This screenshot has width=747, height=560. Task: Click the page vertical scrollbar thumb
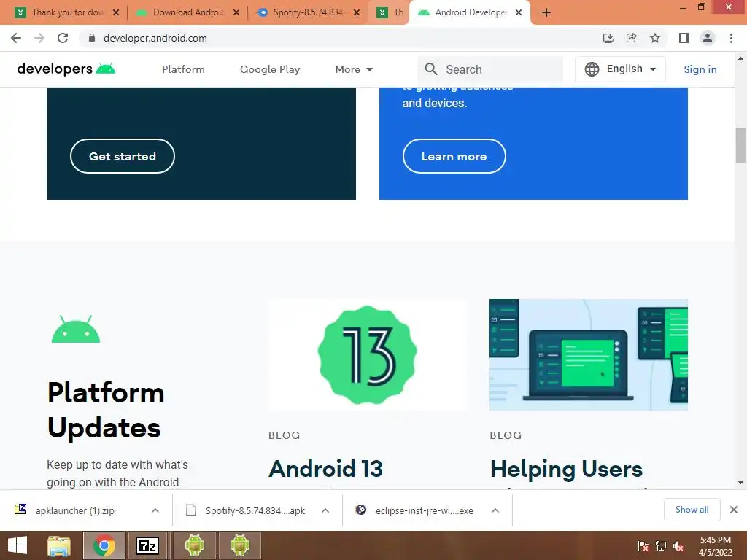click(740, 145)
